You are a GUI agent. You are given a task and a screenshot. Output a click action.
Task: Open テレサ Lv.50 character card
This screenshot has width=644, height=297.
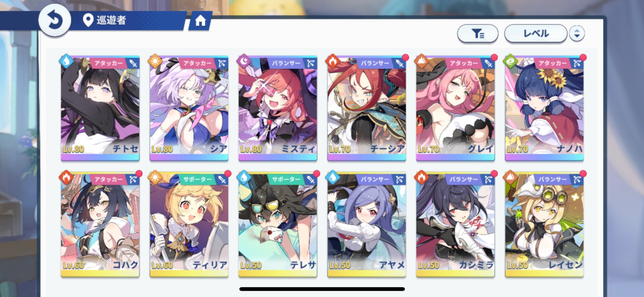[278, 225]
